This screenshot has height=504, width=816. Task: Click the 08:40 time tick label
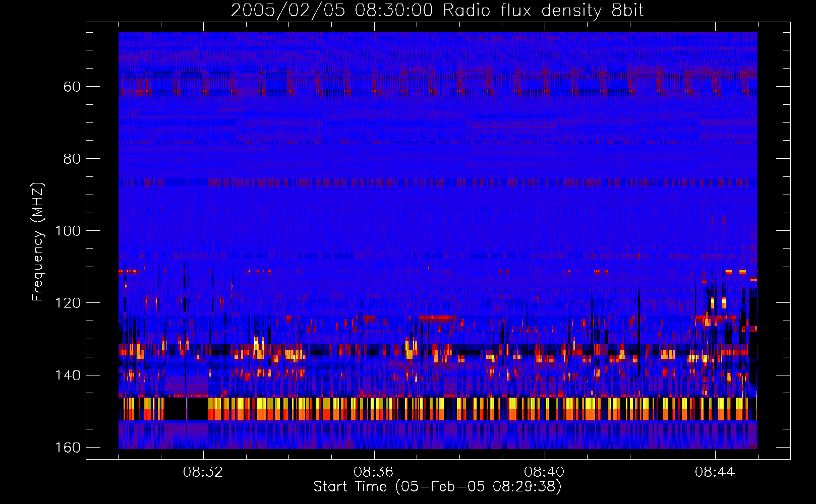coord(544,472)
